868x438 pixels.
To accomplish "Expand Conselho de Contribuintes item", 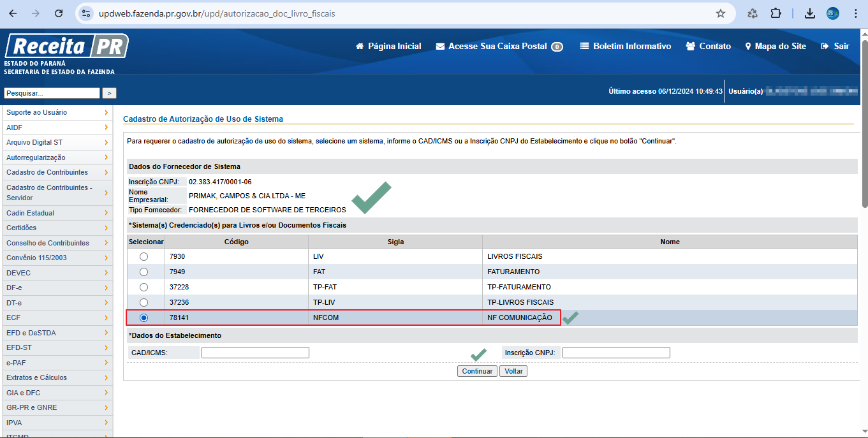I will [57, 243].
